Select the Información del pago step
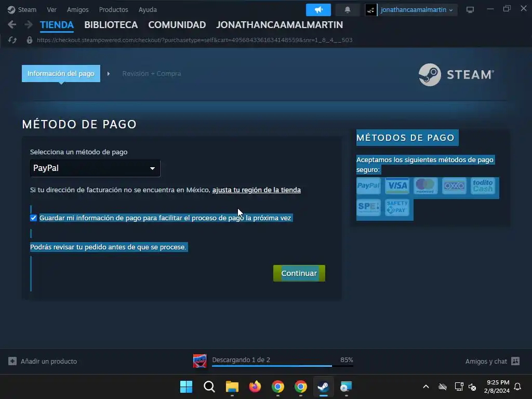Viewport: 532px width, 399px height. point(61,73)
